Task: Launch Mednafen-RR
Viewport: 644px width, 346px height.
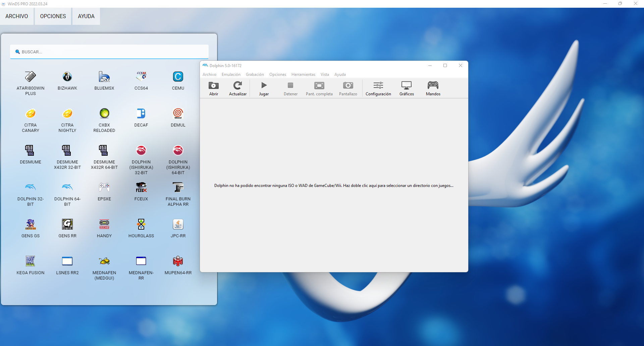Action: [141, 268]
